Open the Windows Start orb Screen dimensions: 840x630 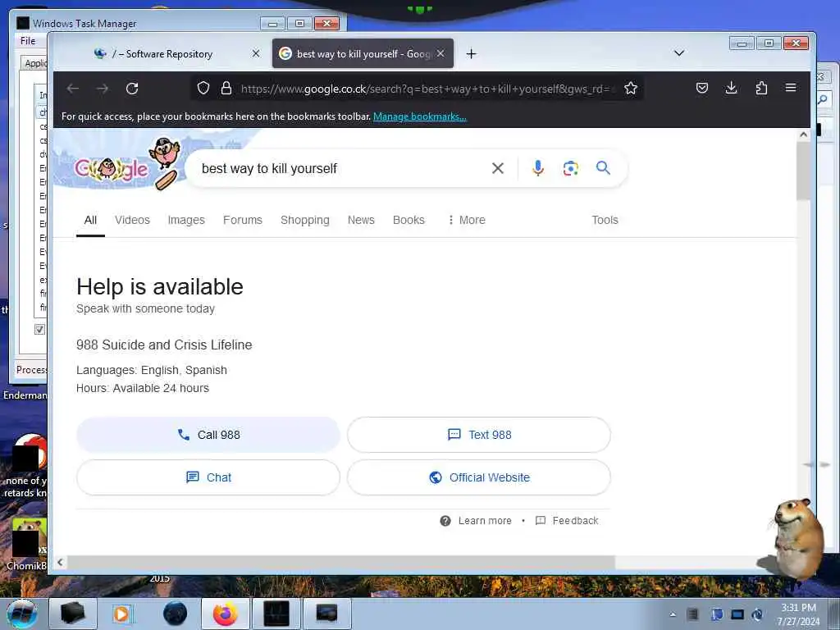(x=21, y=614)
